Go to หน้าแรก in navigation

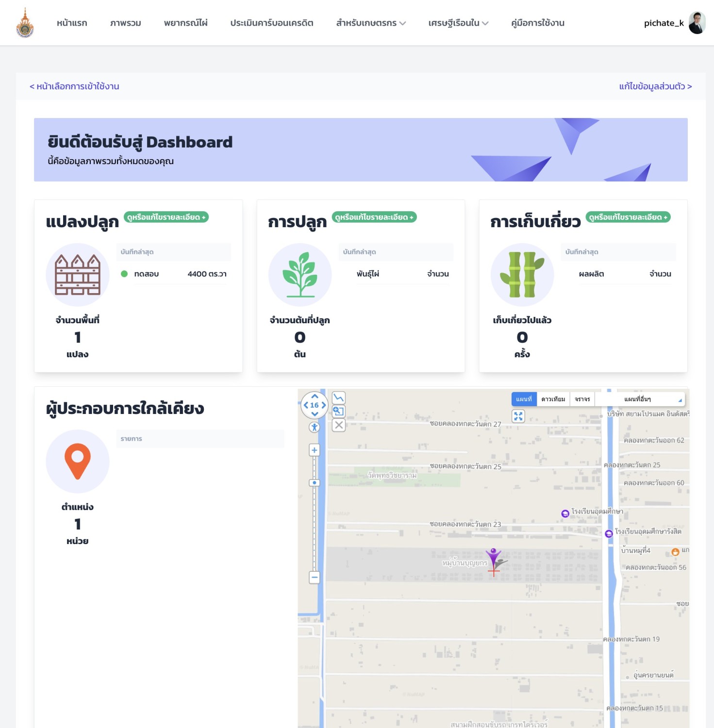click(x=72, y=23)
